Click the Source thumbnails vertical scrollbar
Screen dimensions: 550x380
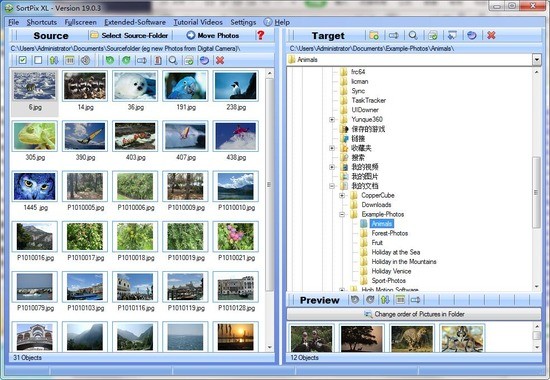coord(269,210)
